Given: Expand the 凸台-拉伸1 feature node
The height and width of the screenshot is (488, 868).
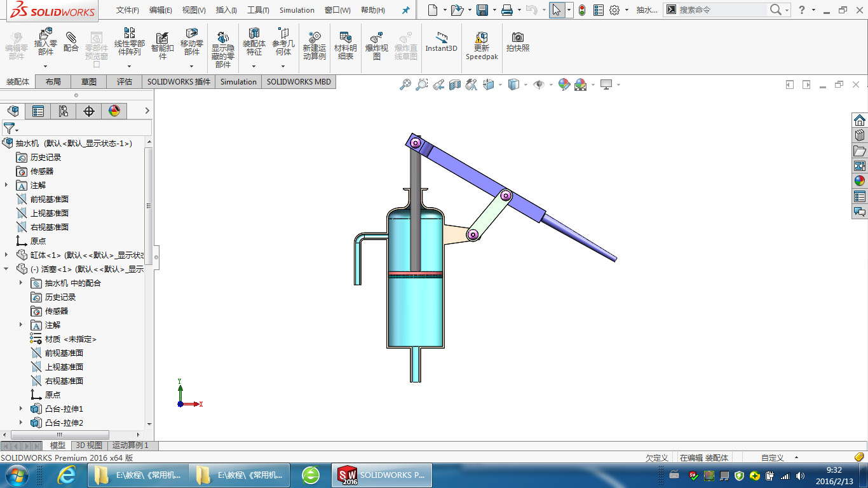Looking at the screenshot, I should (x=21, y=409).
